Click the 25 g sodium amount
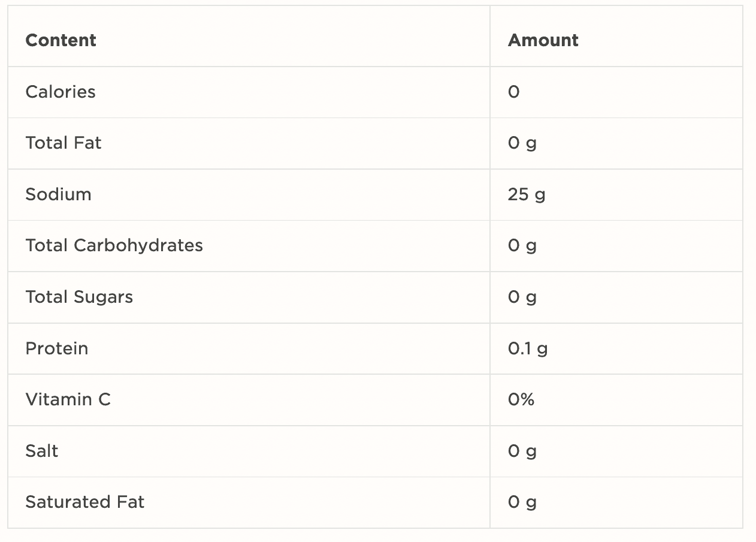The image size is (756, 542). pyautogui.click(x=527, y=195)
